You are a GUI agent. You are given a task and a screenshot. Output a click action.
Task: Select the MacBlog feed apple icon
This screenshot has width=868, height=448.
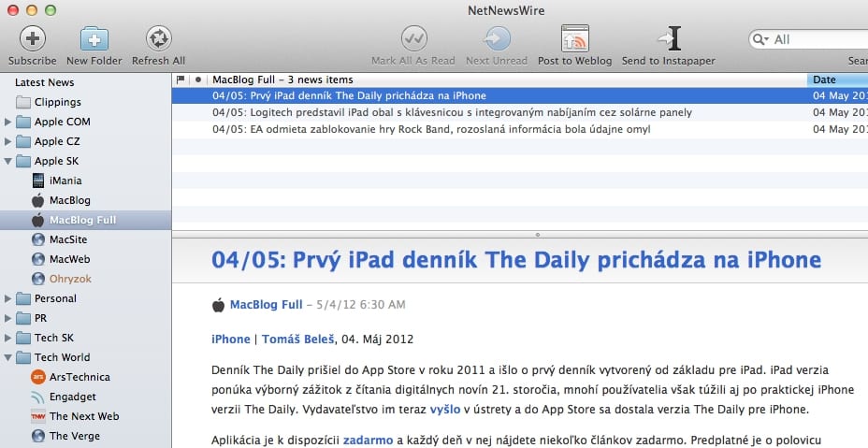(37, 200)
